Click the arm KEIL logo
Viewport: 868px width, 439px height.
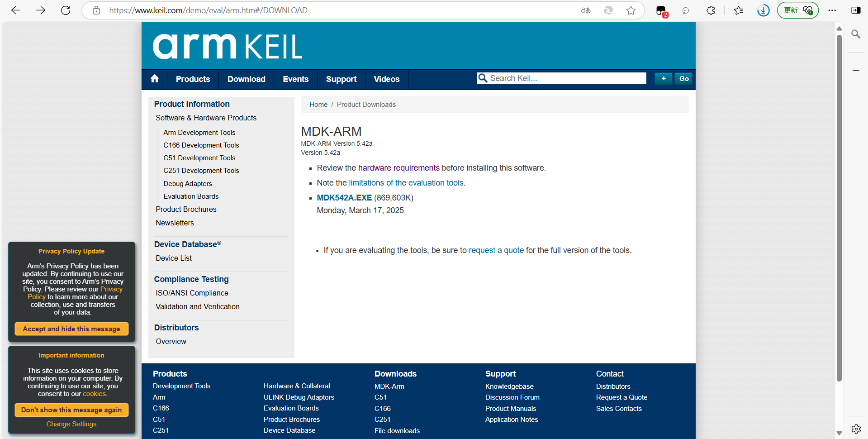coord(227,46)
